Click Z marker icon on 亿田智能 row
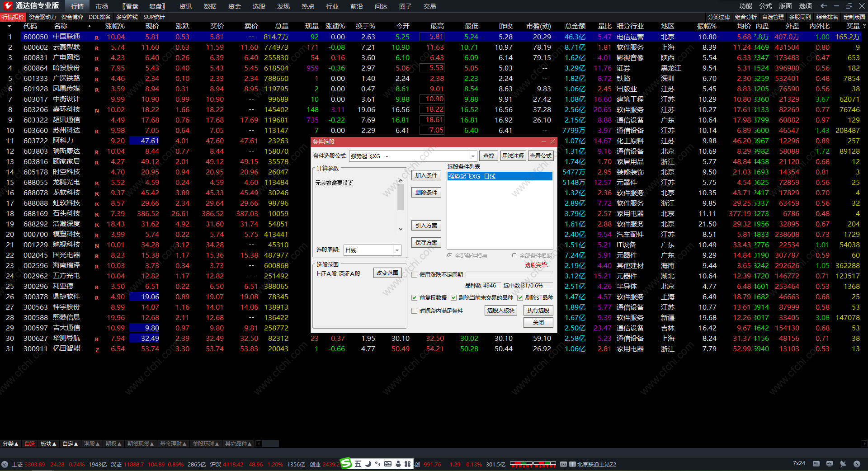The image size is (868, 471). pos(97,350)
